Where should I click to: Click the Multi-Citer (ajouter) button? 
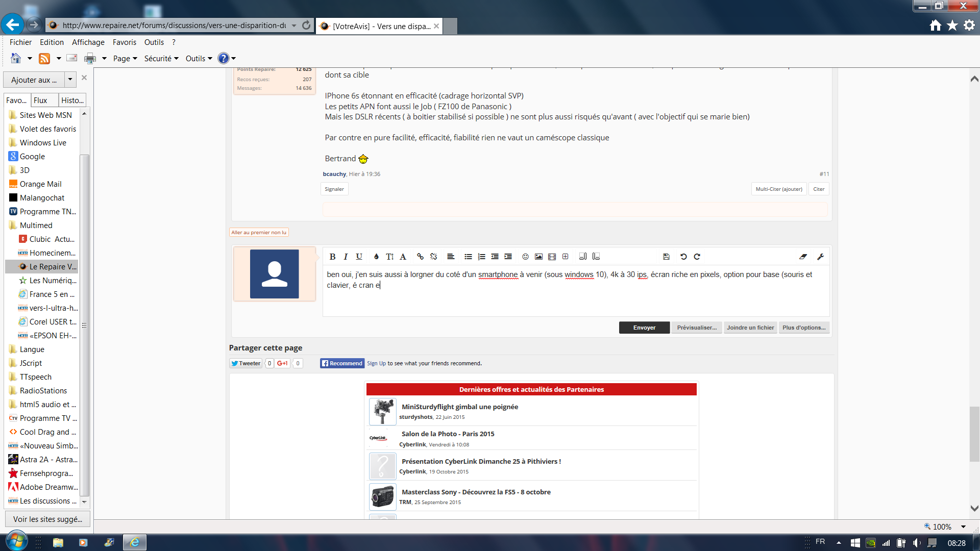tap(779, 189)
